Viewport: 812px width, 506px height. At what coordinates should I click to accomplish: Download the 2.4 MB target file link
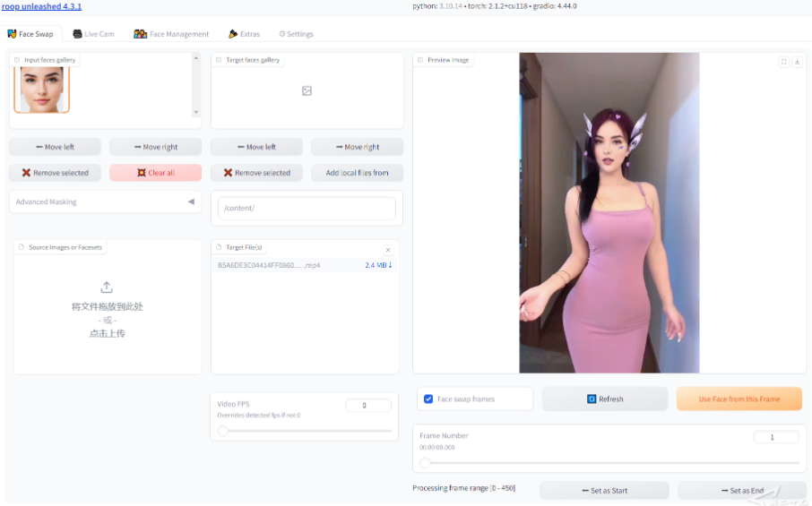point(378,265)
